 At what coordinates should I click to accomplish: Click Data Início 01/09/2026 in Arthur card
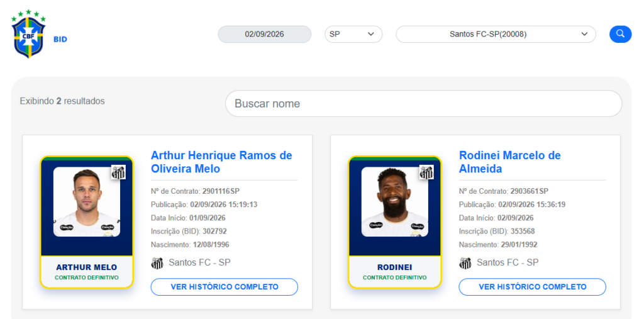tap(208, 218)
